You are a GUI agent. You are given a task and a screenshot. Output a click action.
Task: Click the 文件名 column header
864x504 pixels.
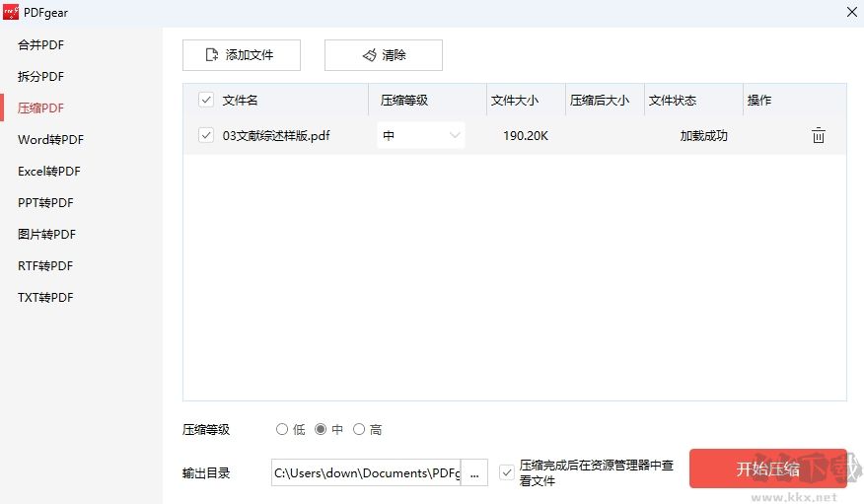pyautogui.click(x=240, y=101)
